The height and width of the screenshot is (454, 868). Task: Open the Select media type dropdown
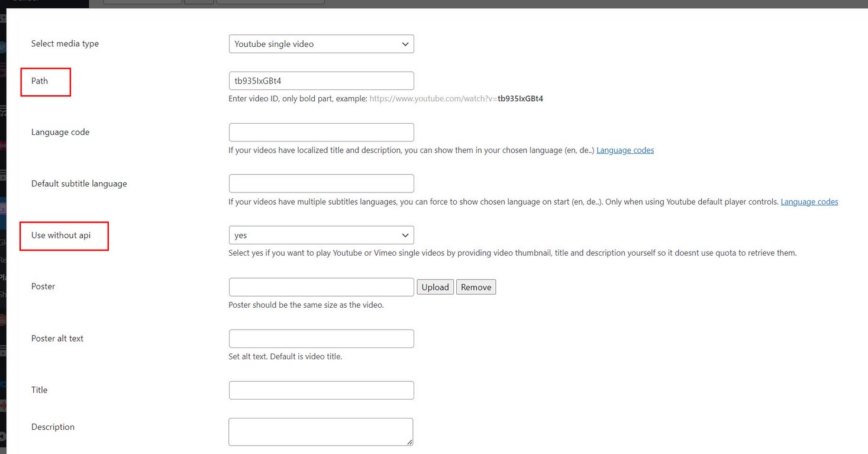point(321,44)
